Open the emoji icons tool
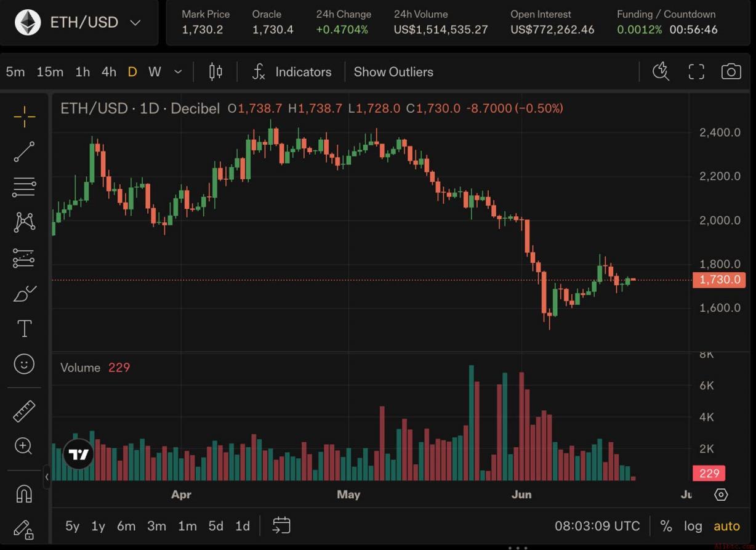756x550 pixels. coord(24,364)
